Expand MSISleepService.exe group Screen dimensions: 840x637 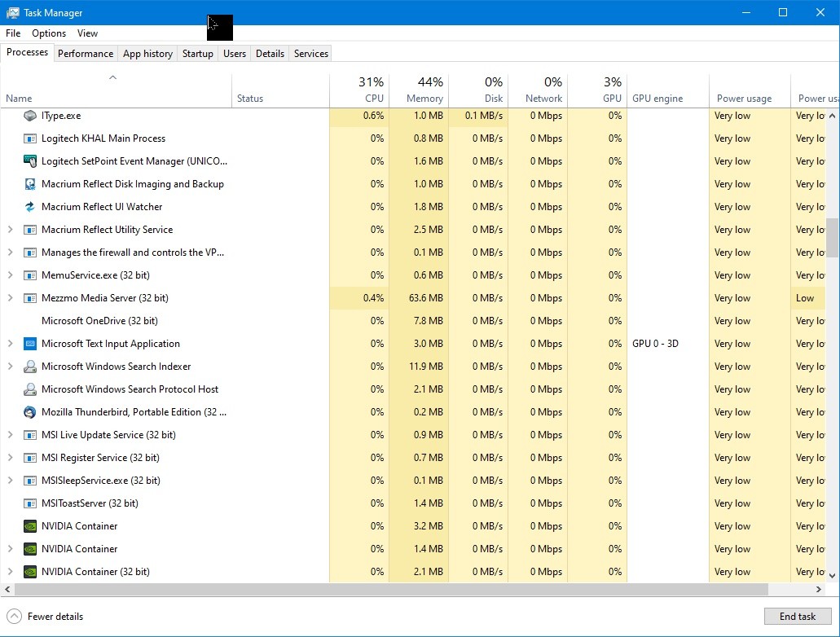point(10,481)
